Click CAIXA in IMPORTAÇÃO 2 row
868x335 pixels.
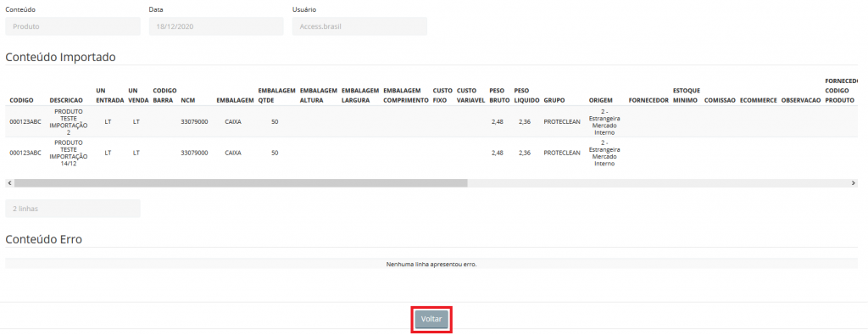coord(233,122)
